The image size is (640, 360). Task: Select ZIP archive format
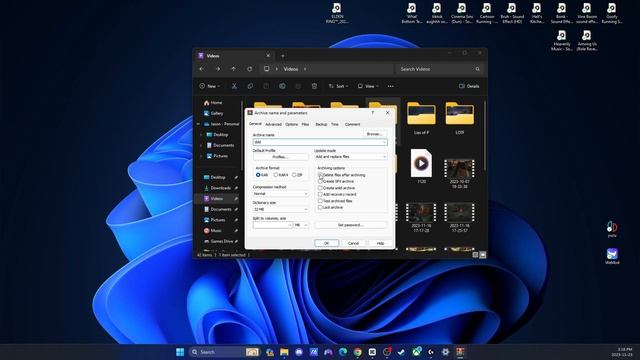[294, 175]
